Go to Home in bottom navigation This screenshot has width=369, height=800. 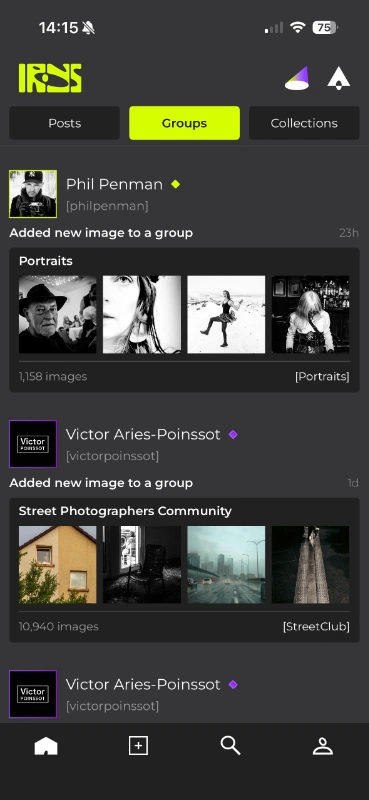46,746
